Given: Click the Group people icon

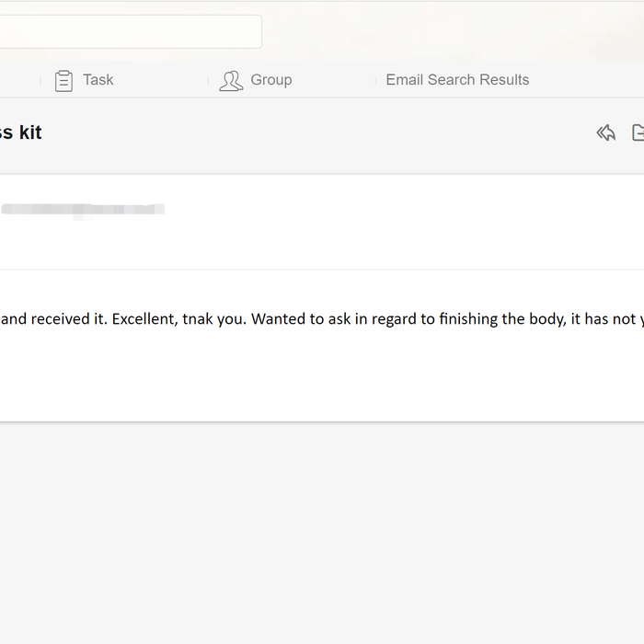Looking at the screenshot, I should pos(231,81).
